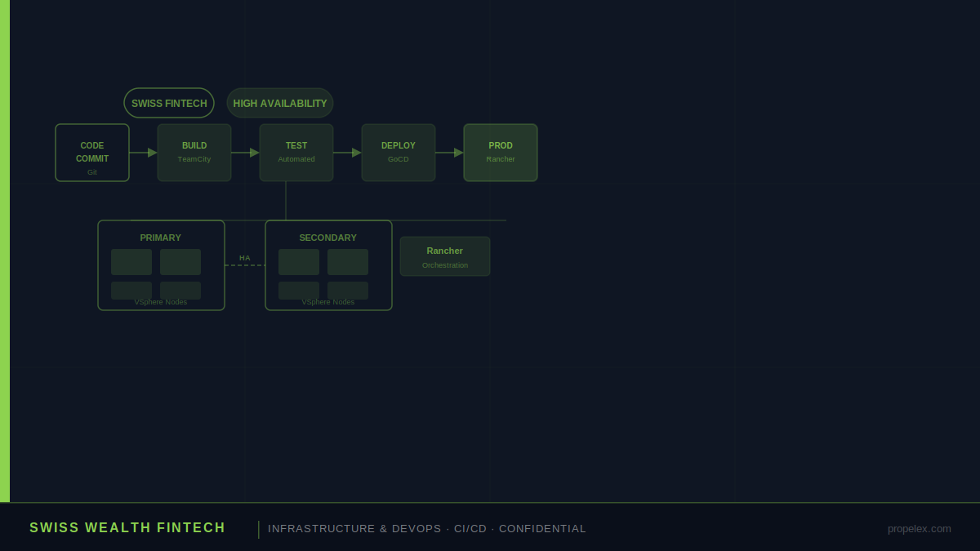980x551 pixels.
Task: Select the Prod Rancher stage box
Action: click(501, 153)
